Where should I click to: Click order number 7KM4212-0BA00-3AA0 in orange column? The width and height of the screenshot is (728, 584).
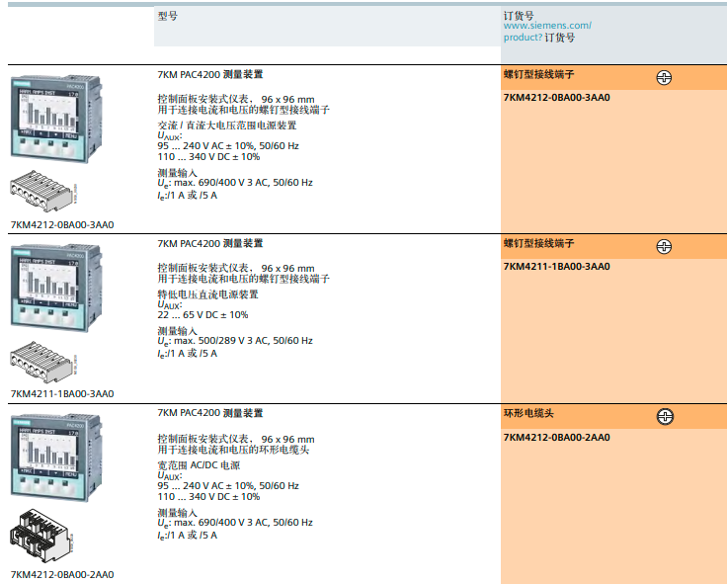[x=556, y=98]
